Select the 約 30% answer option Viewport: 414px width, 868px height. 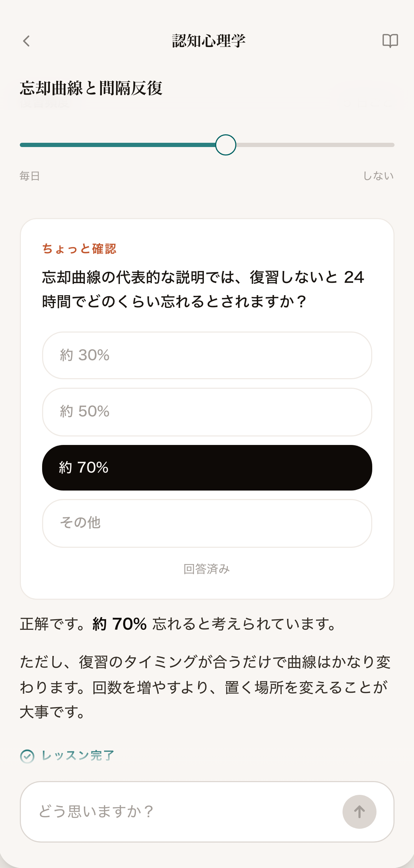(x=207, y=355)
